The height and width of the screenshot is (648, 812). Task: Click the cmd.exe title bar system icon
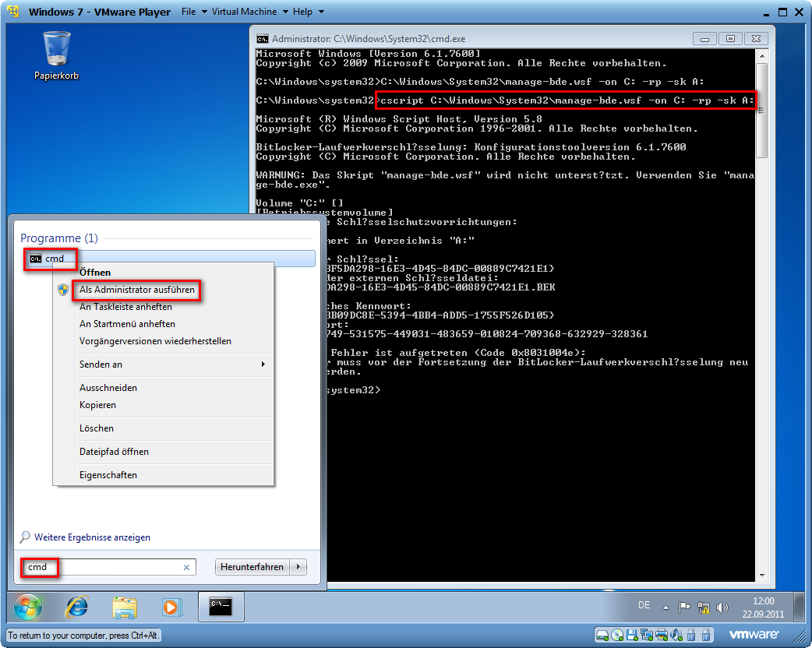(263, 39)
